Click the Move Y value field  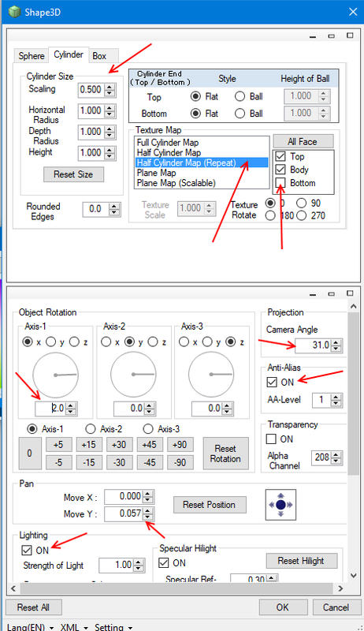click(x=124, y=513)
